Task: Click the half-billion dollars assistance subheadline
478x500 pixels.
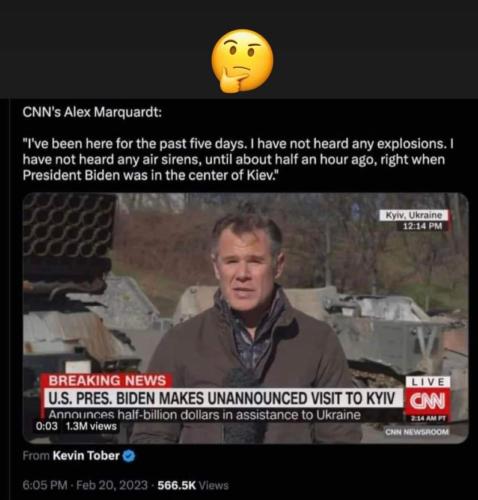Action: (x=205, y=415)
